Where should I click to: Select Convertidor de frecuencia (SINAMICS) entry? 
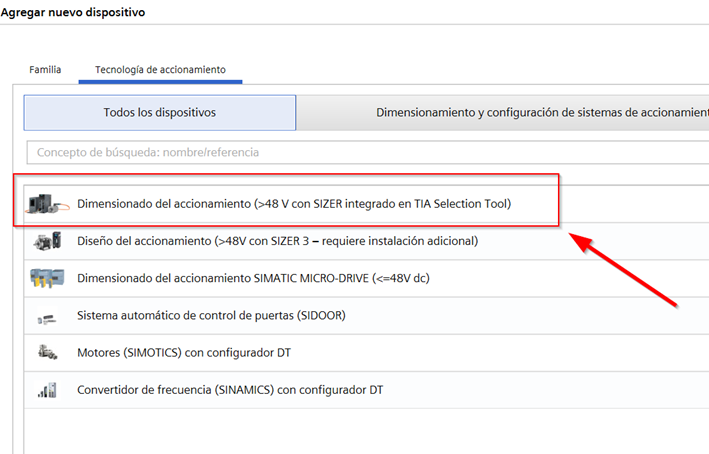click(x=230, y=390)
